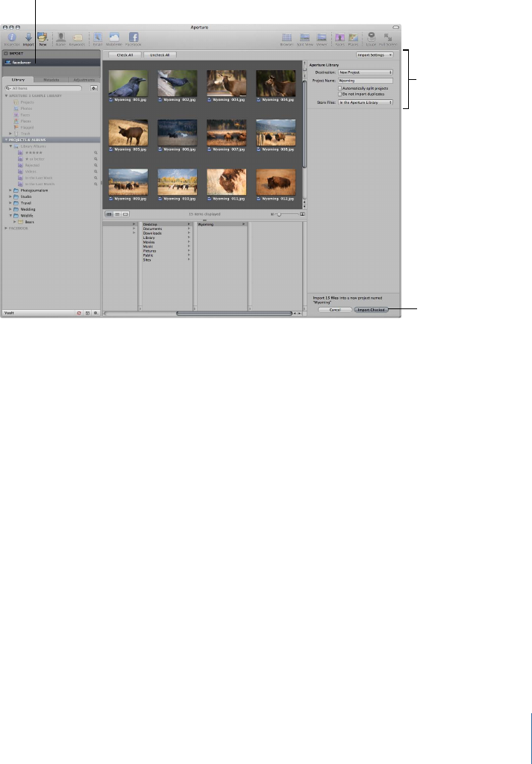532x764 pixels.
Task: Uncheck the Wyoming 009.jpg checkbox
Action: click(111, 199)
